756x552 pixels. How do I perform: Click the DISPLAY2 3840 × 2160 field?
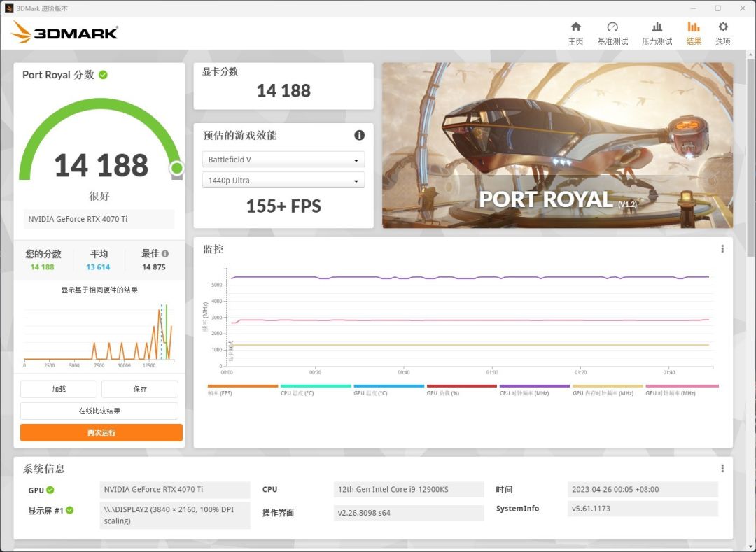[175, 515]
